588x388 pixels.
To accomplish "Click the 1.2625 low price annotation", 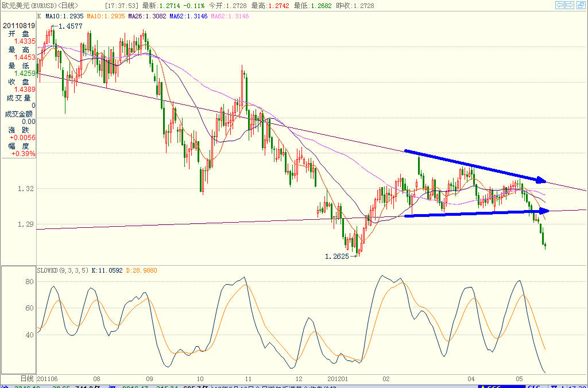I will tap(336, 257).
